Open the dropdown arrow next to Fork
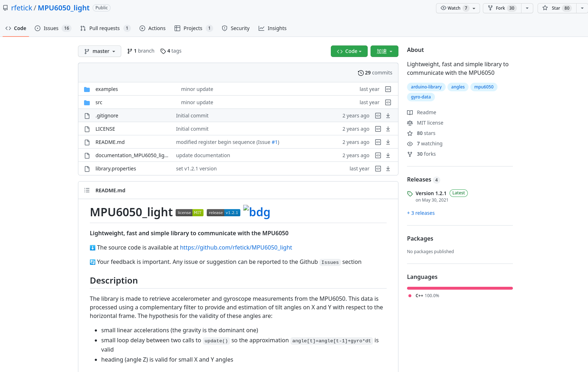 (527, 8)
